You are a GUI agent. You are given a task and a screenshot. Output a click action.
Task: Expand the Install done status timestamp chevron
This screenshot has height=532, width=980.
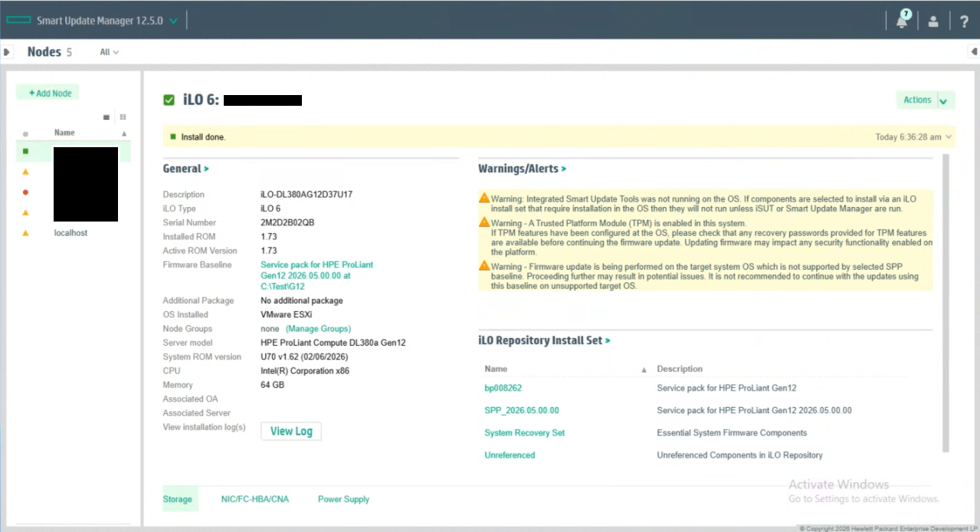949,137
